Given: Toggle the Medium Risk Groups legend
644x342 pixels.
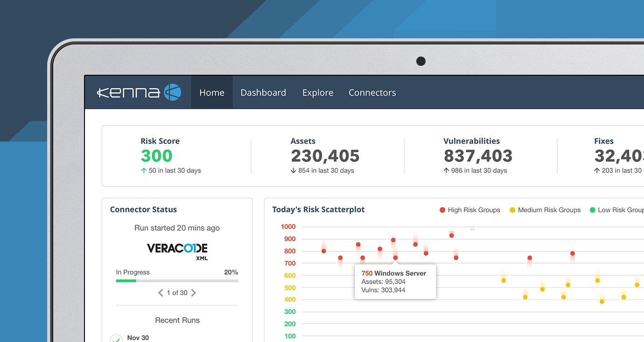Looking at the screenshot, I should [x=545, y=210].
